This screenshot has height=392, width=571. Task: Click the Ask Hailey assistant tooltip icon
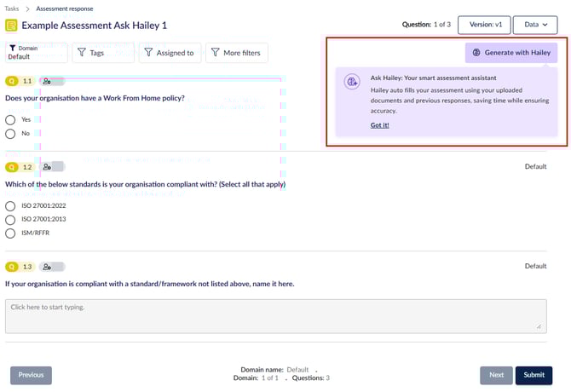(352, 82)
